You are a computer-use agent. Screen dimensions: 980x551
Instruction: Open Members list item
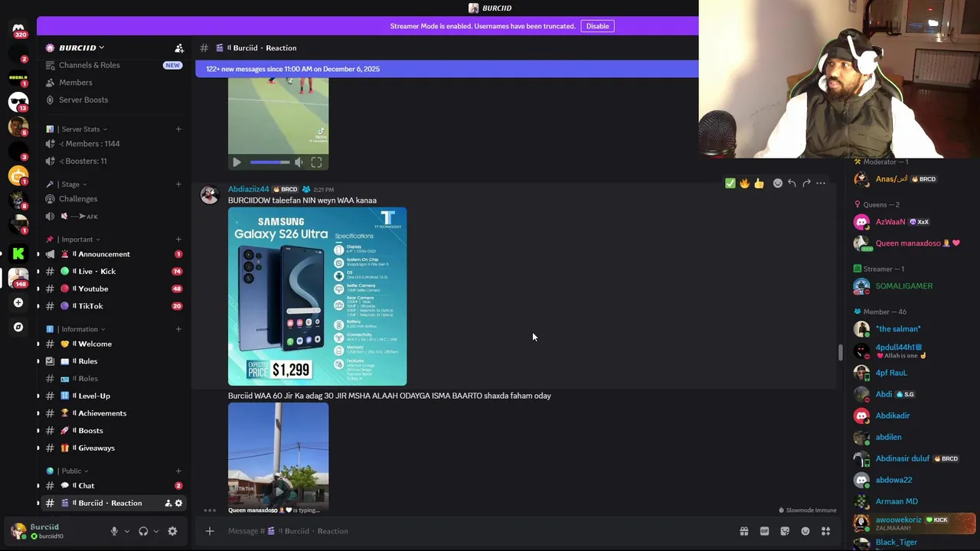coord(113,83)
